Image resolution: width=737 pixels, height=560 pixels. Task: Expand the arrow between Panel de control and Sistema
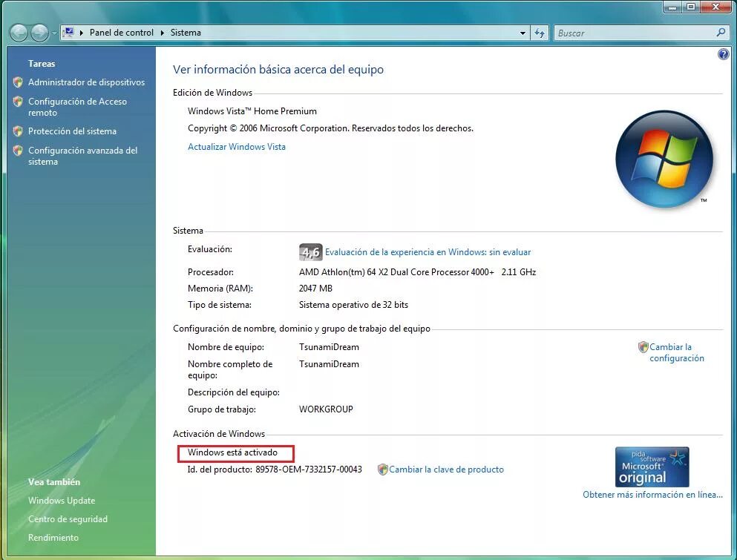tap(162, 33)
